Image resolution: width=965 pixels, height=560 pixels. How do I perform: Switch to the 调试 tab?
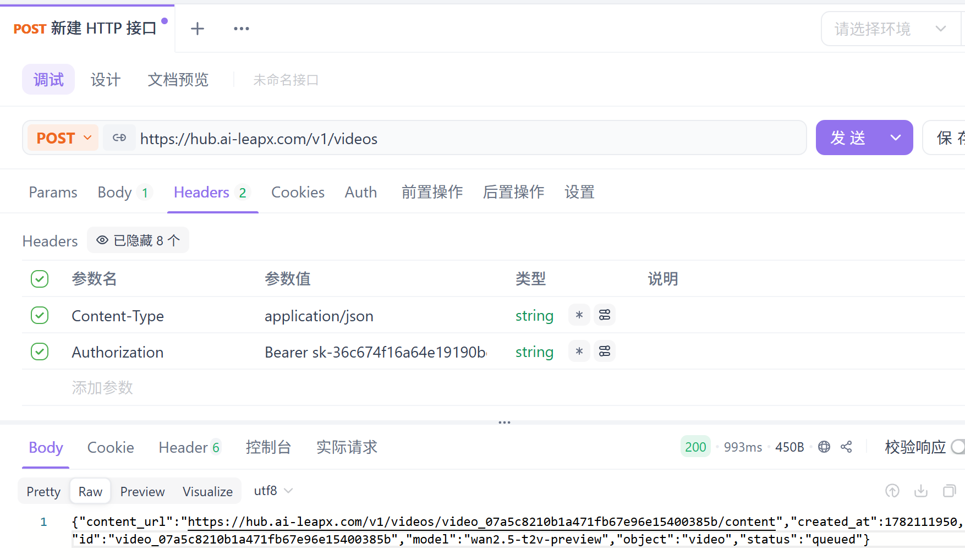pos(48,79)
